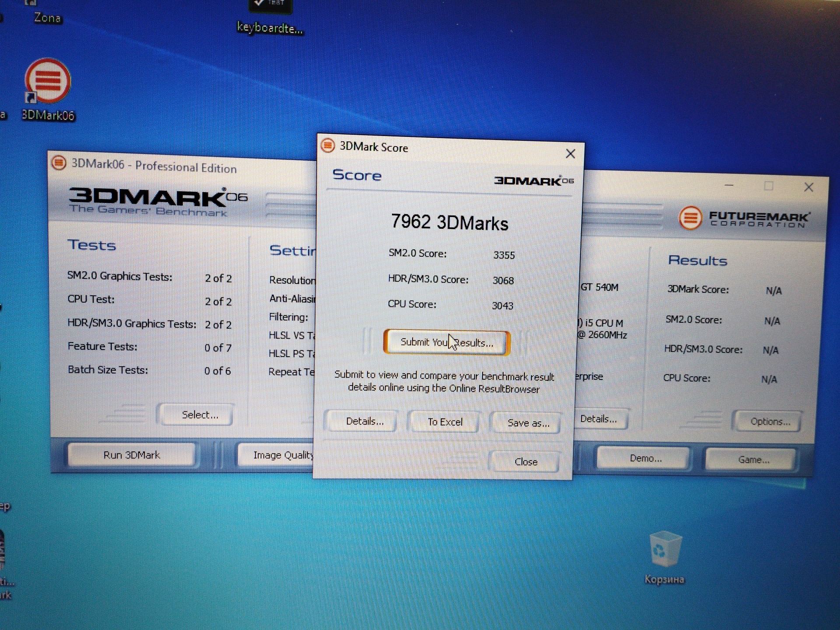Click the GT 540M graphics text

coord(599,287)
